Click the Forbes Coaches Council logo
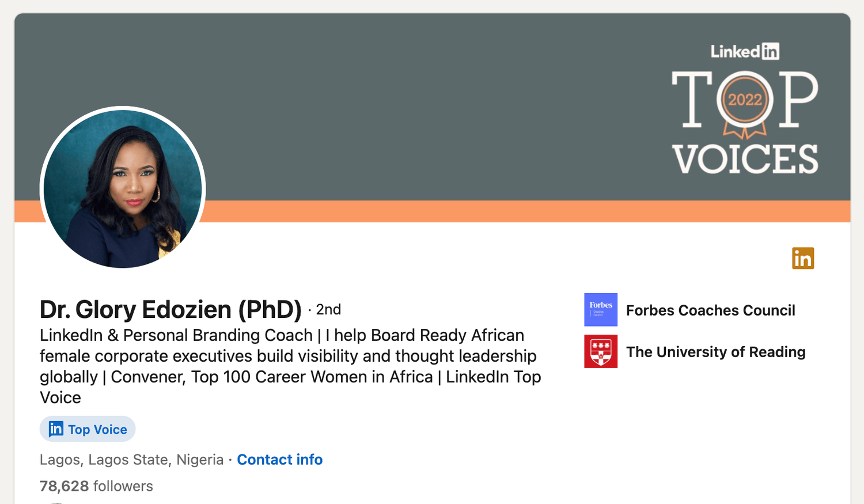Screen dimensions: 864x504 tap(601, 310)
